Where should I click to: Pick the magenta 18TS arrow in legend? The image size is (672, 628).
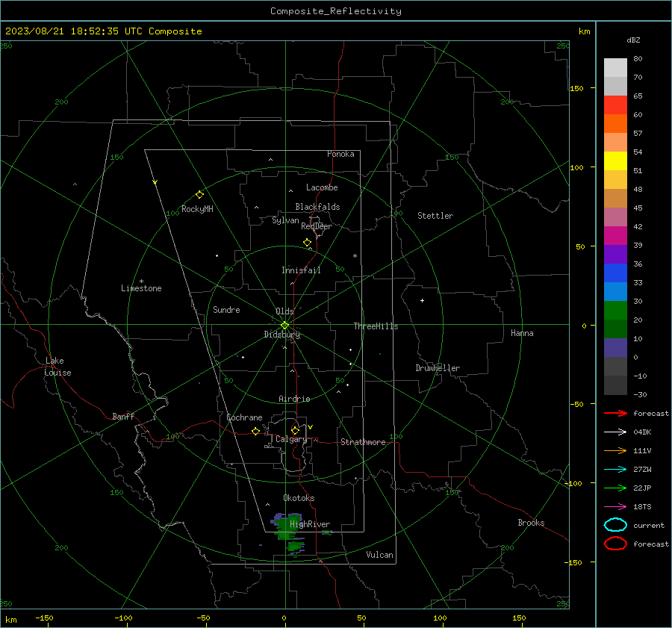(615, 507)
